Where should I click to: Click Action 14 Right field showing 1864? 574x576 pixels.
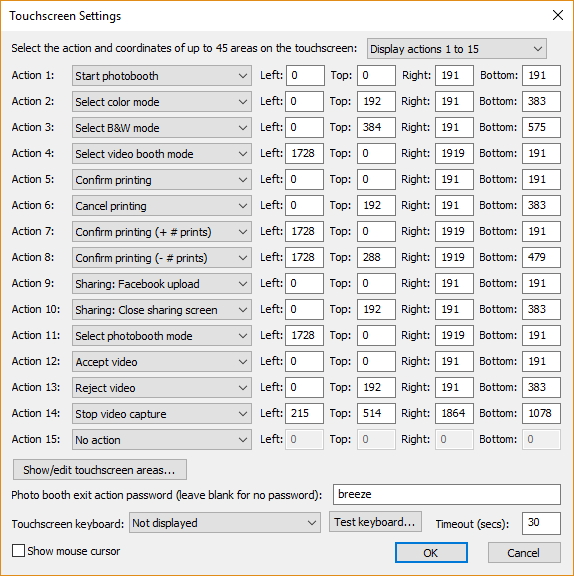pyautogui.click(x=454, y=413)
